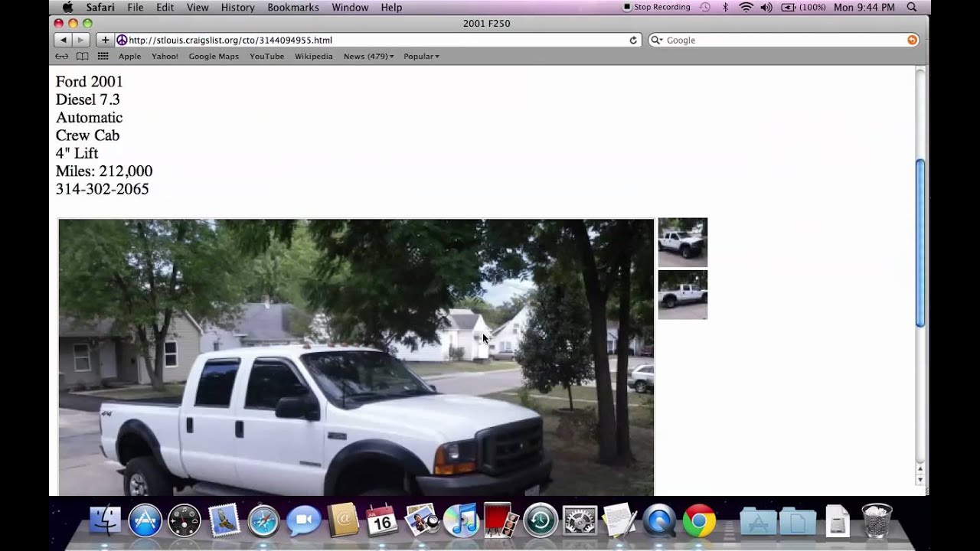Viewport: 980px width, 551px height.
Task: Show all bookmarks book icon
Action: pos(82,56)
